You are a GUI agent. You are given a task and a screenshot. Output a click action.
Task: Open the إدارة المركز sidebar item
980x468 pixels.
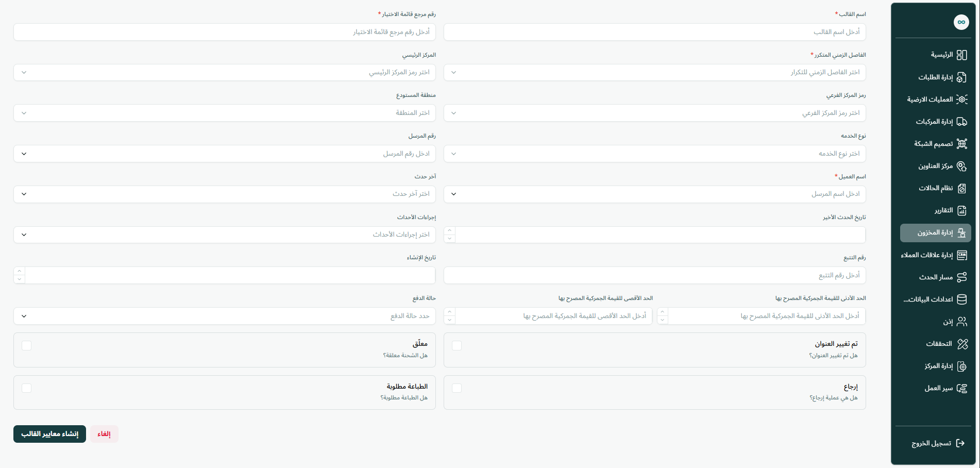(x=936, y=366)
